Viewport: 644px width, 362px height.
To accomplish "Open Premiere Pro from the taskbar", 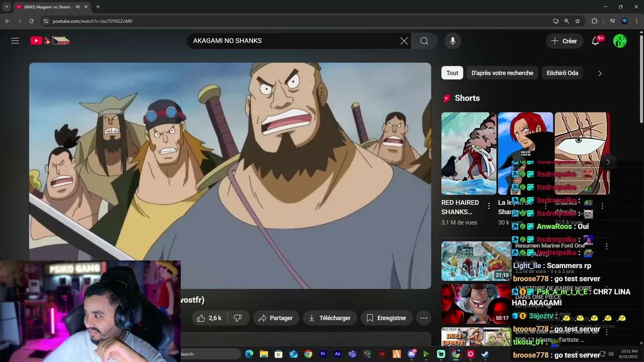I will tap(323, 354).
